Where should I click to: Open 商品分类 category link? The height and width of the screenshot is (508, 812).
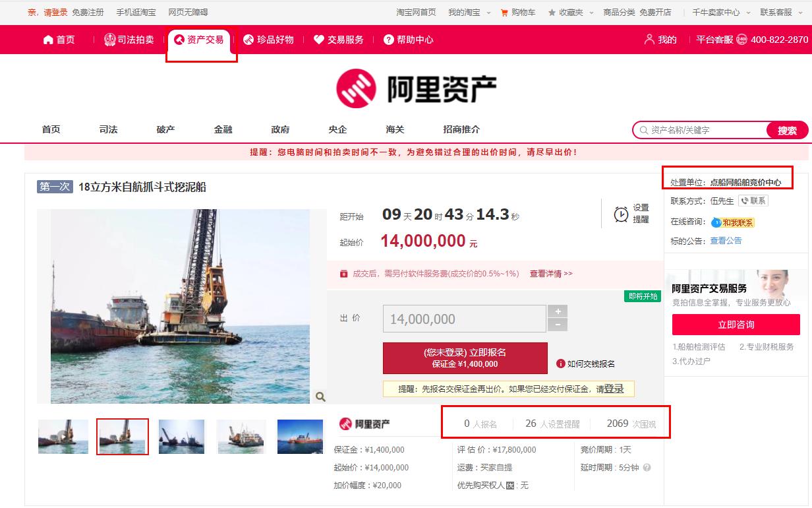pos(620,12)
